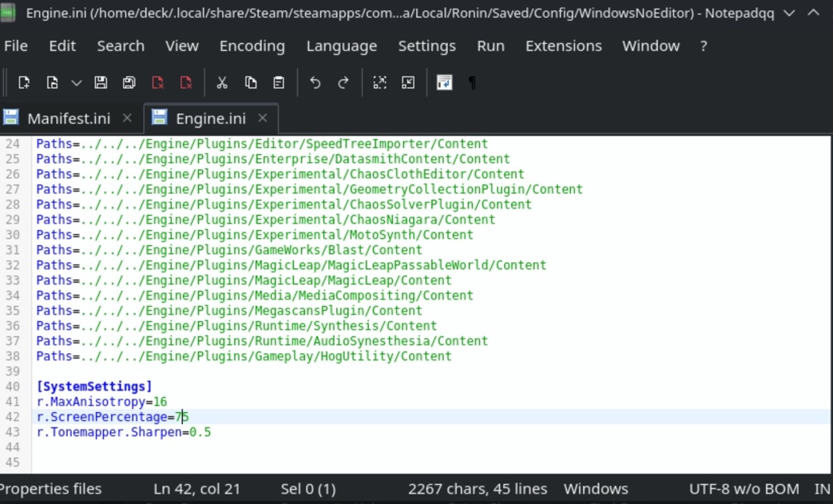This screenshot has width=833, height=504.
Task: Redo with the toolbar arrow
Action: 343,82
